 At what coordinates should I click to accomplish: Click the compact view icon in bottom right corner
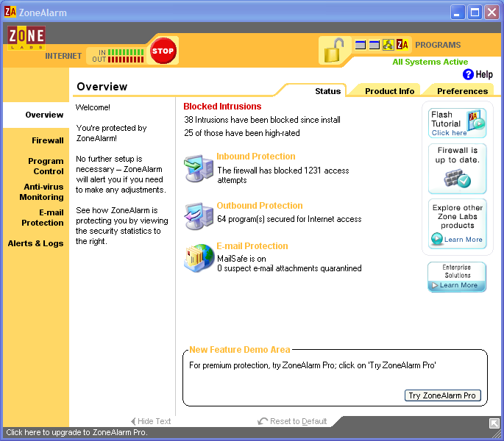click(x=494, y=423)
